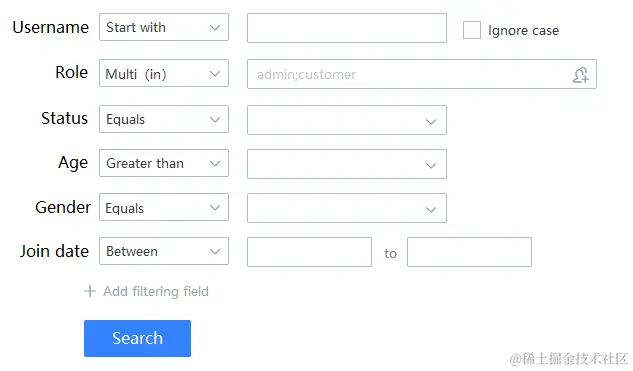
Task: Open the Age 'Greater than' operator dropdown
Action: [164, 163]
